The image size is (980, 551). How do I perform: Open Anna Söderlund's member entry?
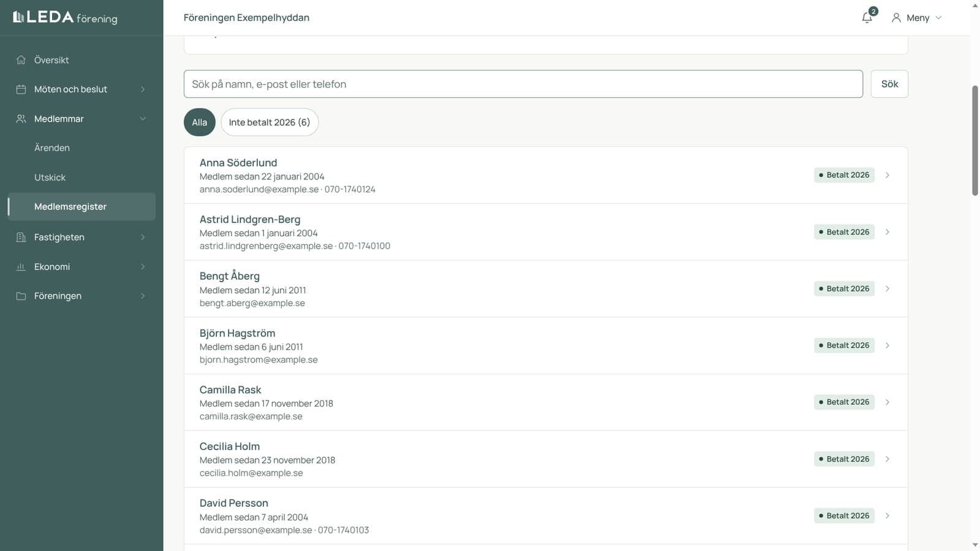[x=546, y=175]
